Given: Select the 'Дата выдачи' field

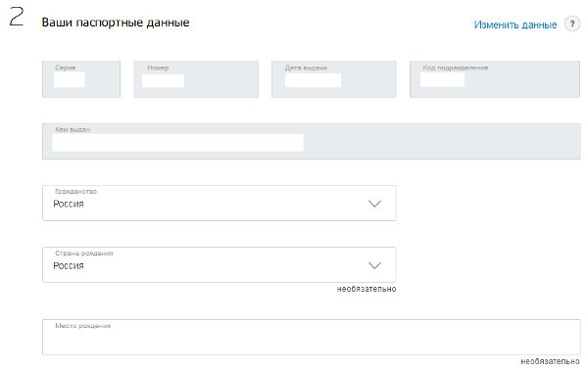Looking at the screenshot, I should click(x=334, y=79).
